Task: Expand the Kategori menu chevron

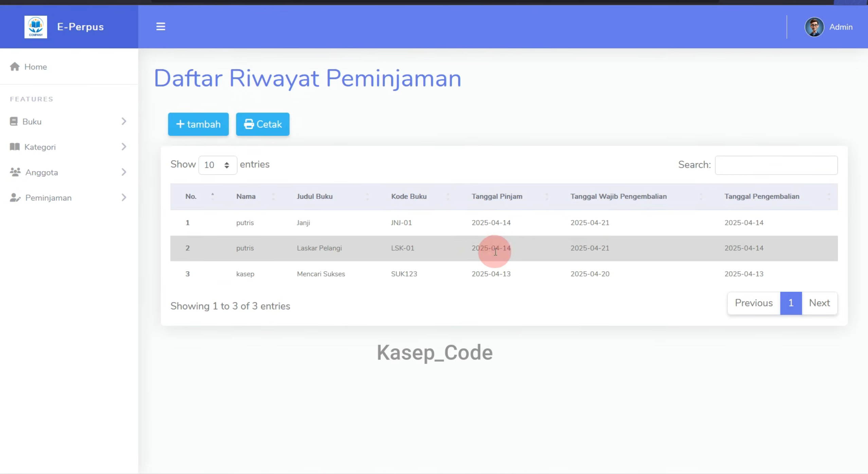Action: click(124, 147)
